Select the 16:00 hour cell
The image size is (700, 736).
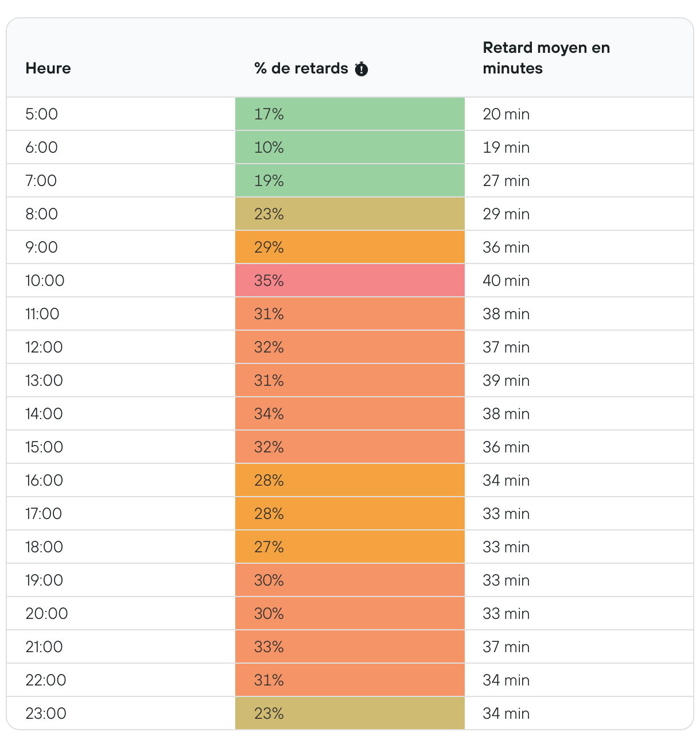click(x=44, y=481)
